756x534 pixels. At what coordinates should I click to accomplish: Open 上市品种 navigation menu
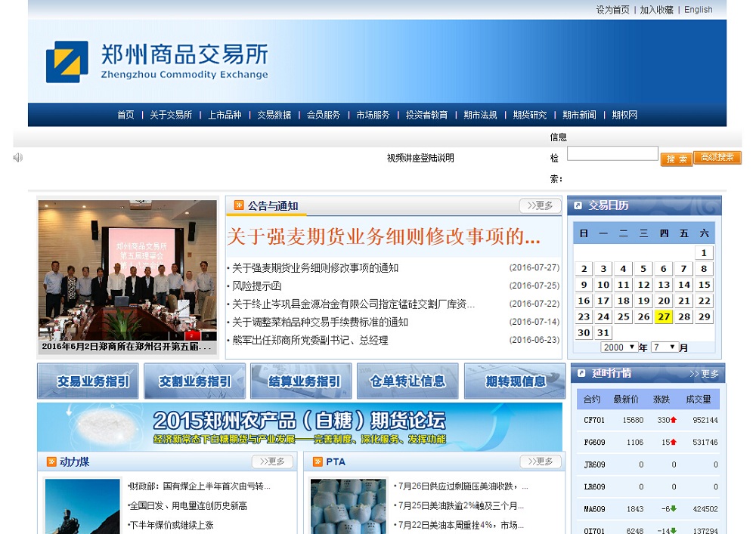(x=225, y=115)
